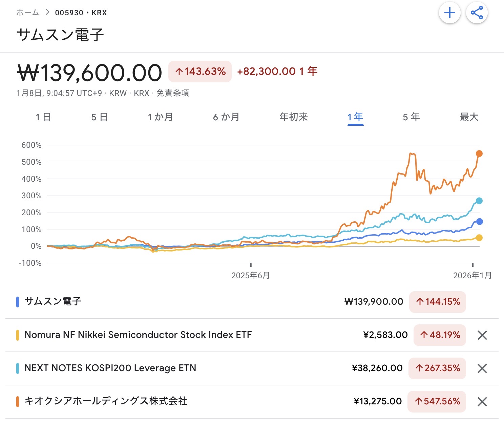Click the light-blue KOSPI200 chart endpoint dot
This screenshot has width=504, height=422.
[479, 201]
